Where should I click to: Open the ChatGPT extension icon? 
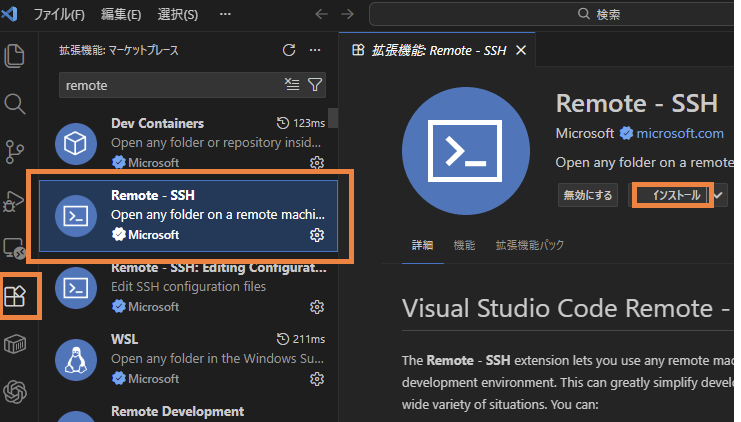point(15,392)
